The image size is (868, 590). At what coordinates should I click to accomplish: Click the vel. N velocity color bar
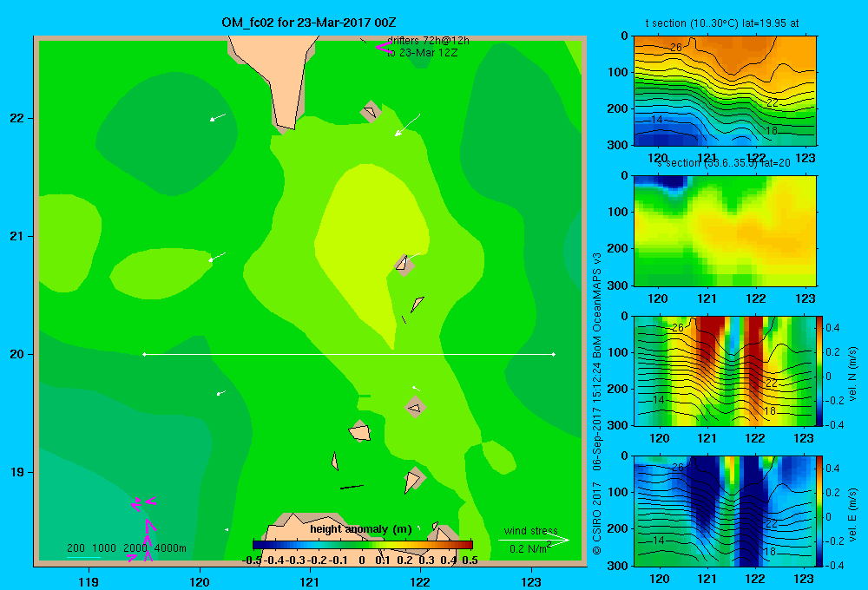tap(819, 370)
